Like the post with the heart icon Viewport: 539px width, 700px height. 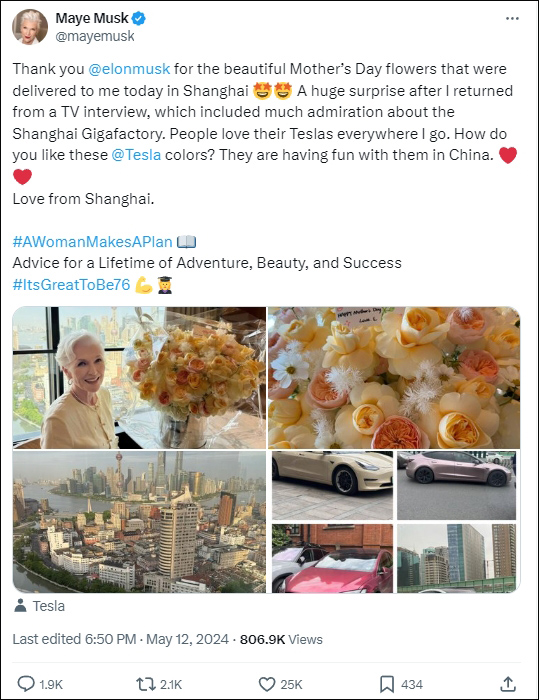pos(267,684)
